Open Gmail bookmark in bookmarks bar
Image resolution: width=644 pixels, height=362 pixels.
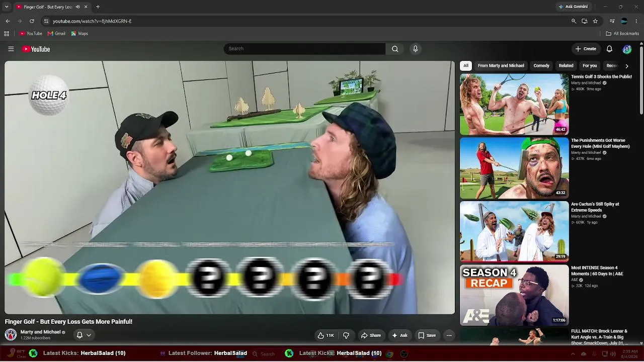56,34
